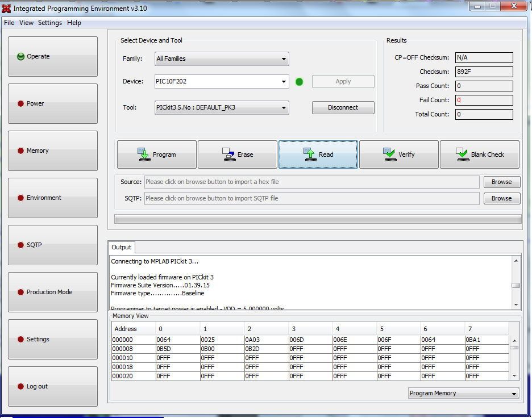Open the Power sidebar panel

[x=53, y=104]
